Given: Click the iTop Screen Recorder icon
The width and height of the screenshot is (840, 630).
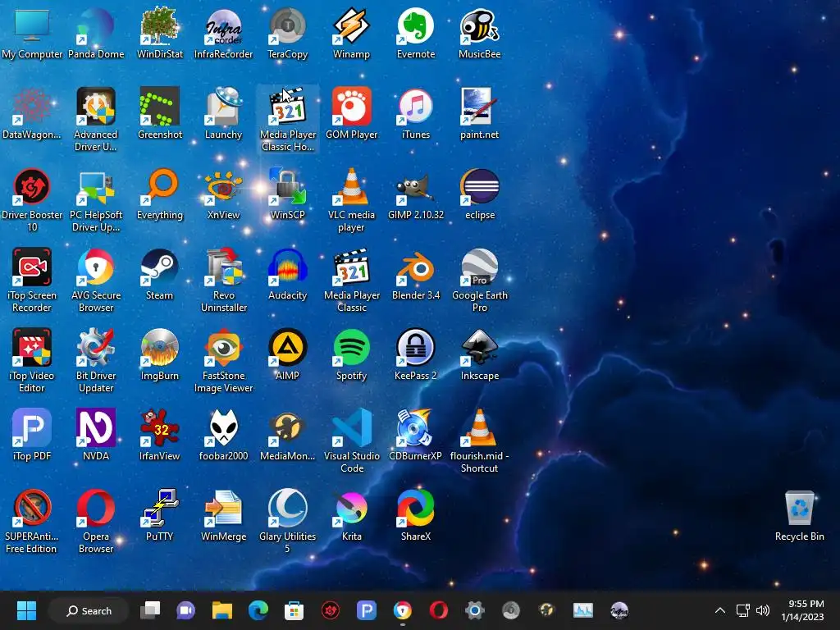Looking at the screenshot, I should [x=32, y=267].
